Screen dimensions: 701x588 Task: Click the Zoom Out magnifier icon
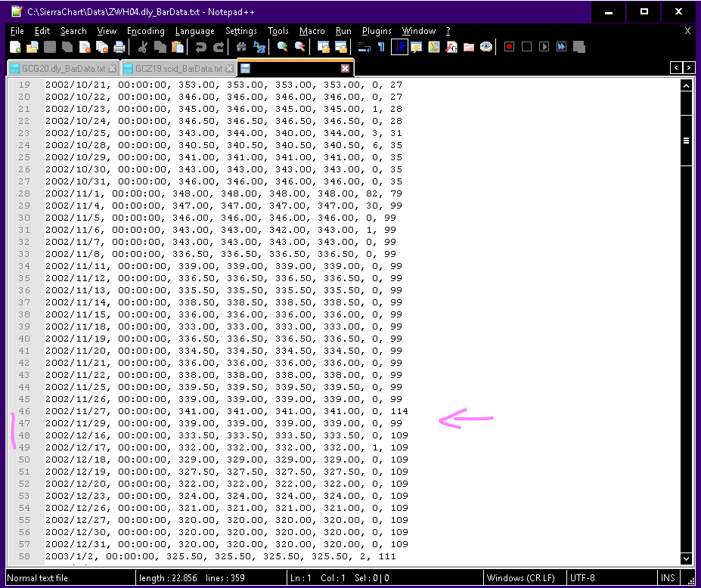tap(299, 47)
